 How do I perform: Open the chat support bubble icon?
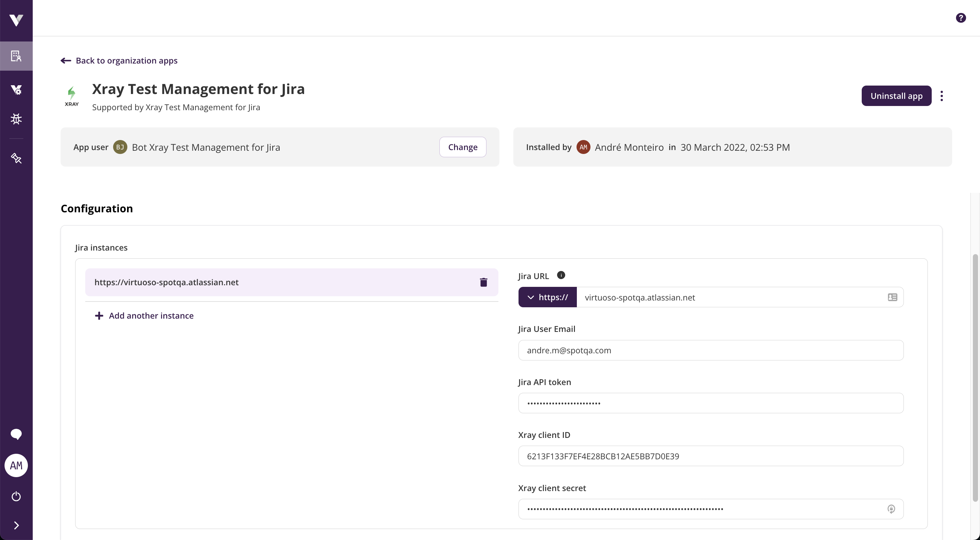coord(16,434)
